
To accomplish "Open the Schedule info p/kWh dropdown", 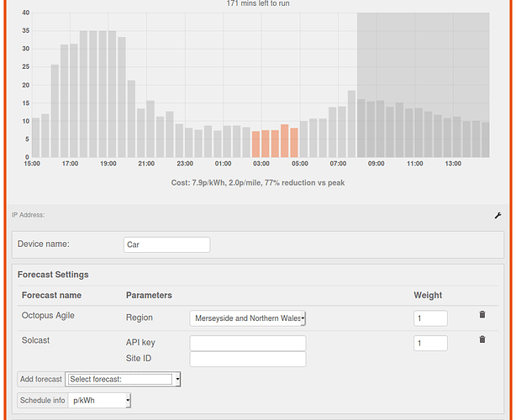I will click(99, 401).
